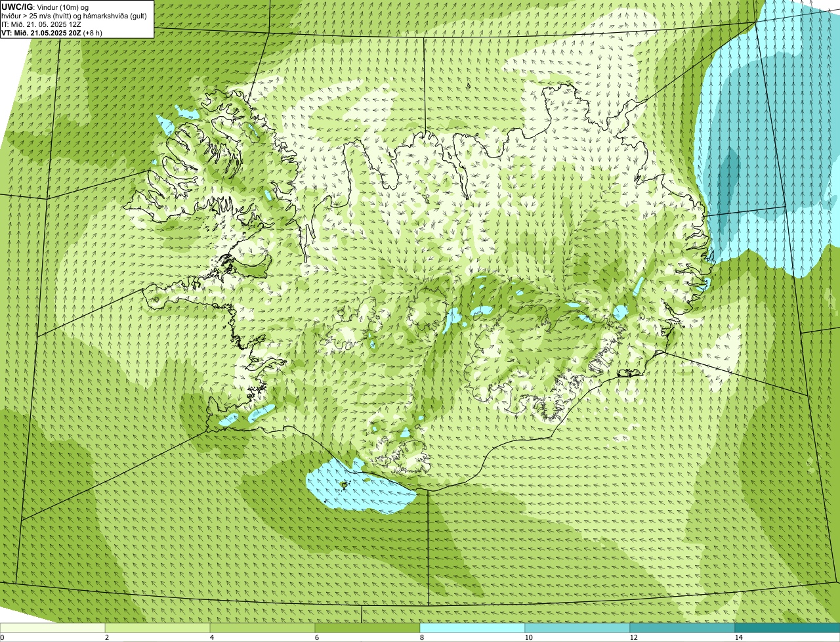
Task: Click the legend label "4"
Action: pos(211,637)
